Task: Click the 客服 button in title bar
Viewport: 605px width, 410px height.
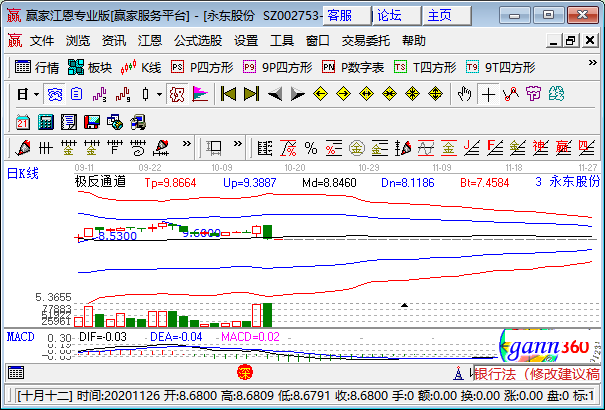Action: tap(346, 15)
